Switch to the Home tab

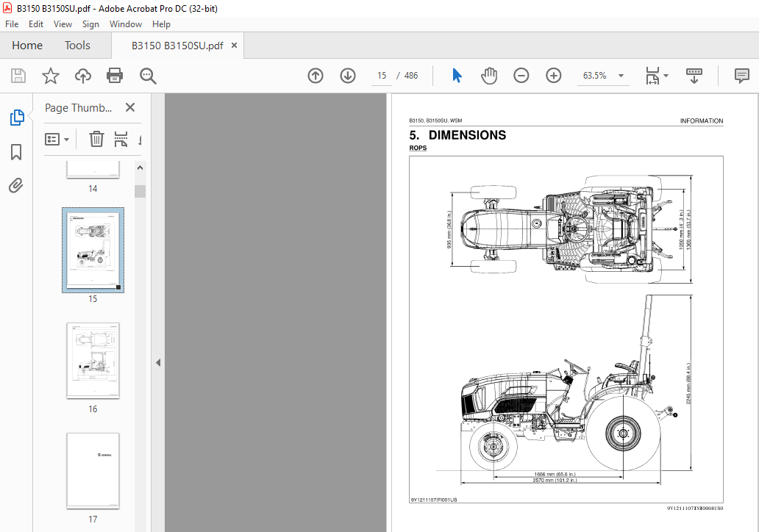27,46
